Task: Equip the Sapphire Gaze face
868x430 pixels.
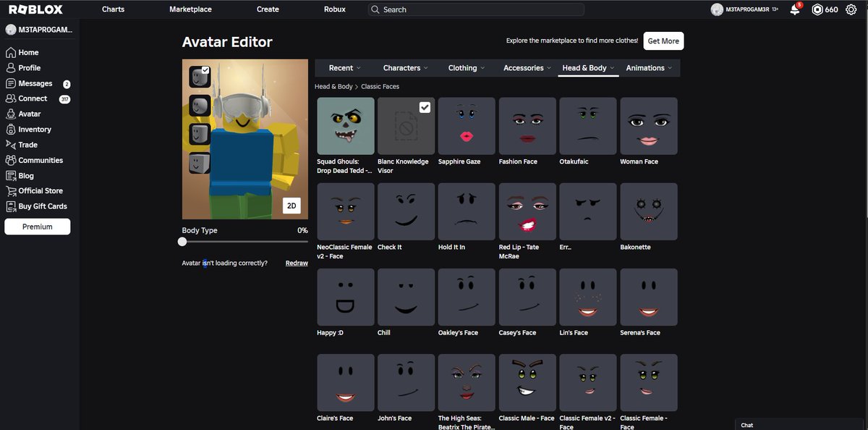Action: pos(467,126)
